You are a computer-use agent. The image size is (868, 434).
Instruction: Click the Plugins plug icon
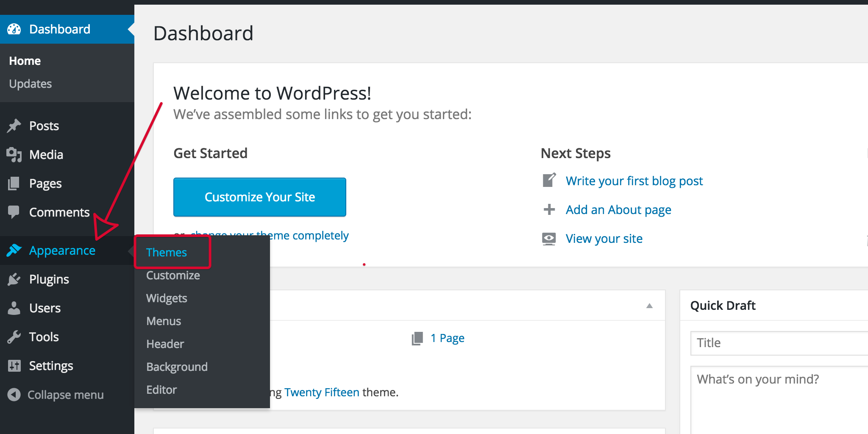click(x=14, y=279)
